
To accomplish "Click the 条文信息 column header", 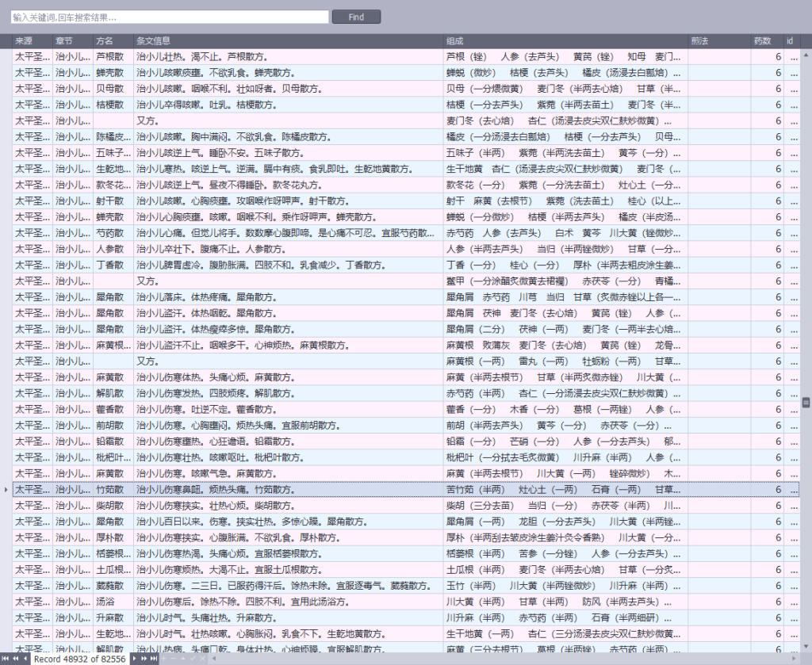I will (154, 40).
